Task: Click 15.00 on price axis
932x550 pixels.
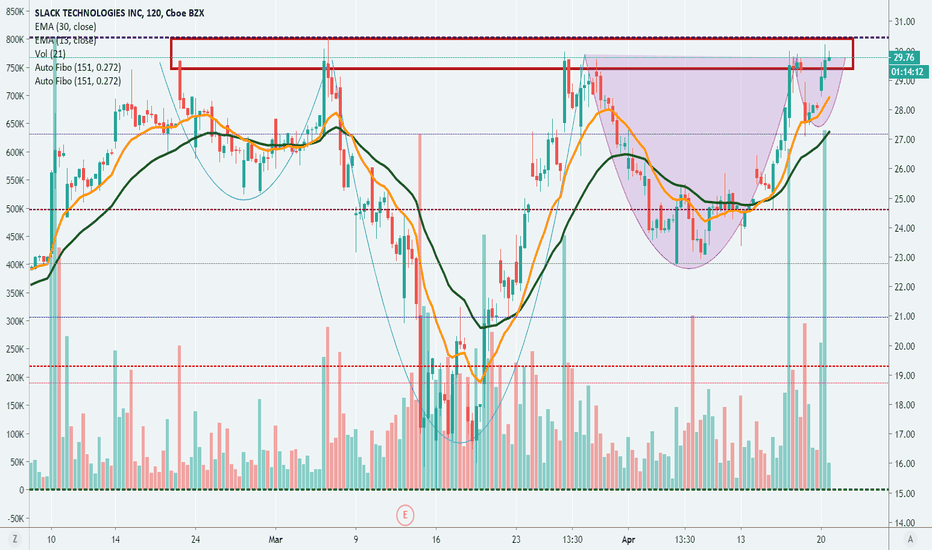Action: click(903, 494)
